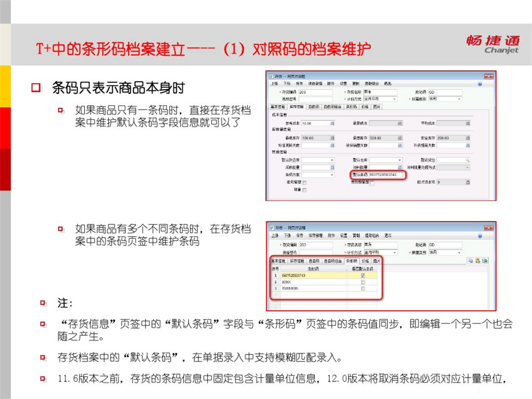The height and width of the screenshot is (399, 532).
Task: Click calculator icon in 安全库存 field
Action: point(468,138)
